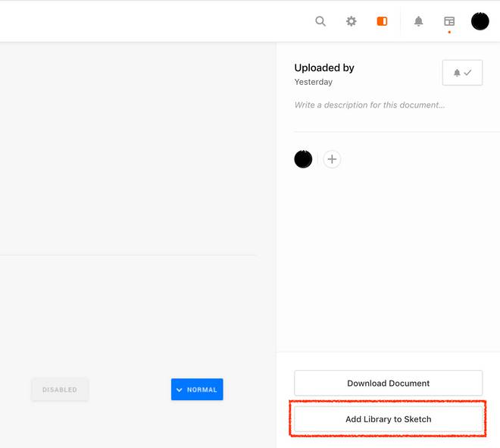Open notifications with the top bar bell
Image resolution: width=500 pixels, height=448 pixels.
pos(418,21)
